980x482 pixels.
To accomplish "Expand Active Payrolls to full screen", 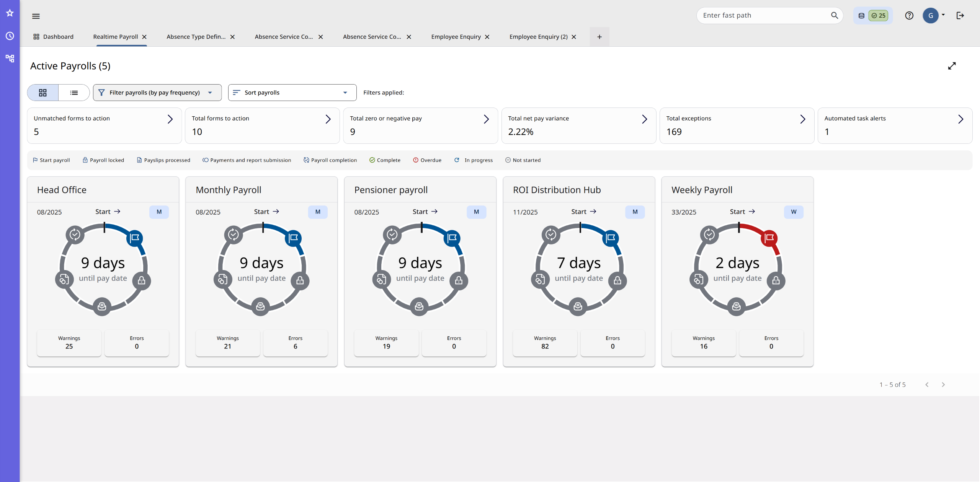I will [x=952, y=66].
